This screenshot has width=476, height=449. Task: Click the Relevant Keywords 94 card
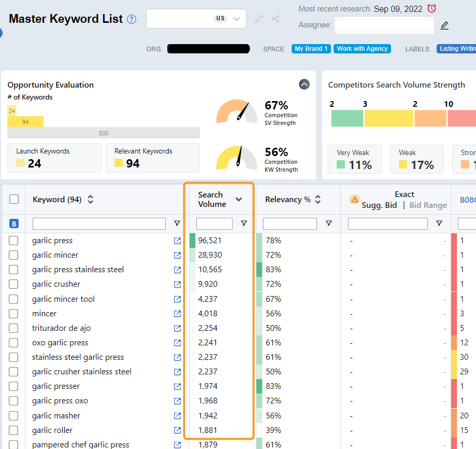pyautogui.click(x=153, y=158)
